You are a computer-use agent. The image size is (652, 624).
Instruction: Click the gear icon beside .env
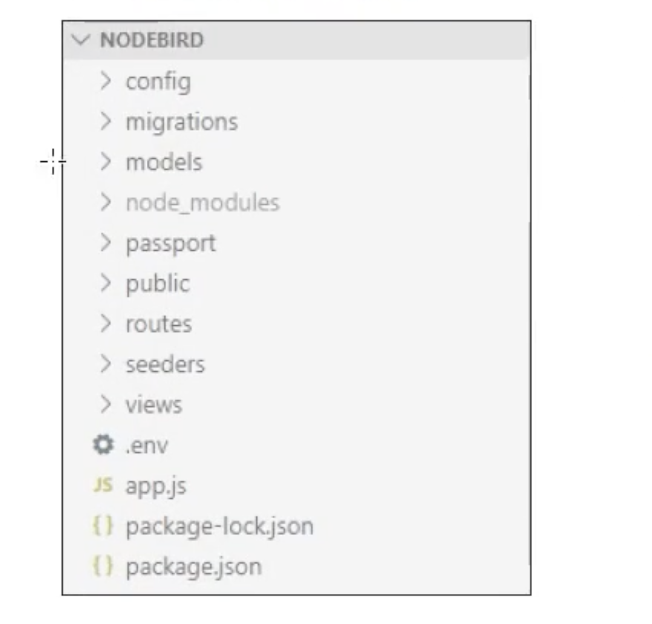point(103,444)
